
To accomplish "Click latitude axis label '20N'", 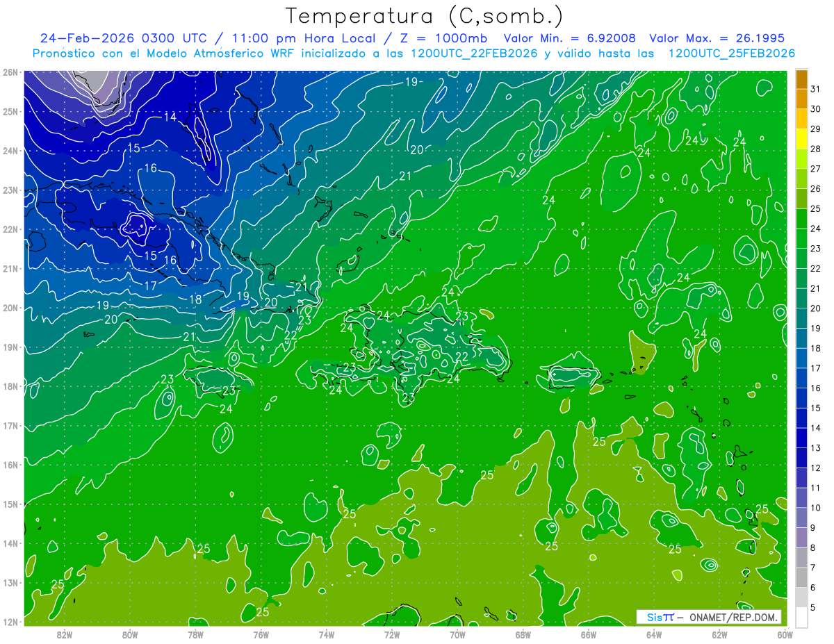I will (10, 308).
